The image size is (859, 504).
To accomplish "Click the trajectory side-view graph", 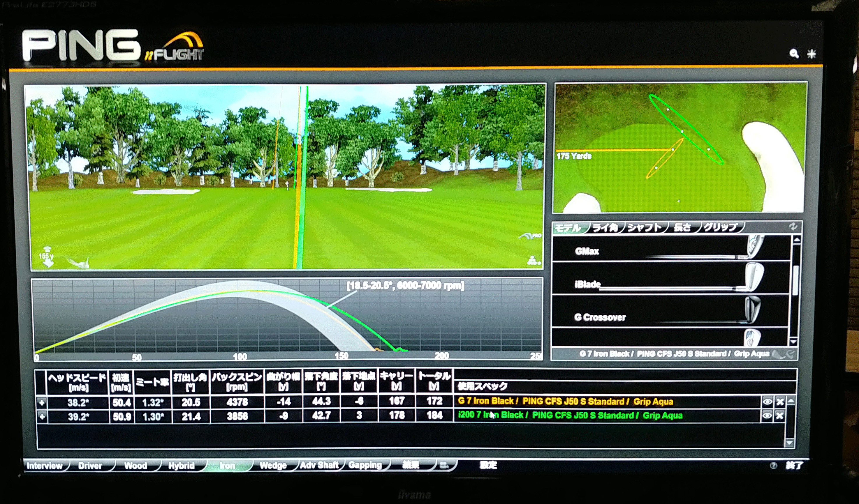I will tap(287, 319).
